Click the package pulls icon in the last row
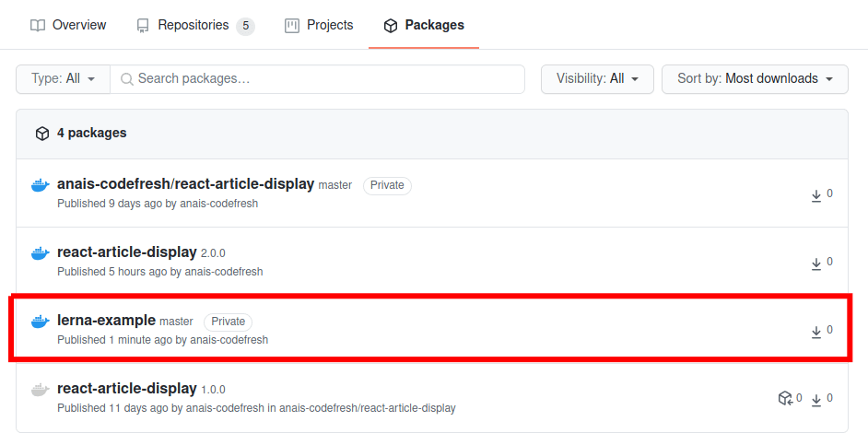Screen dimensions: 868x445 785,399
